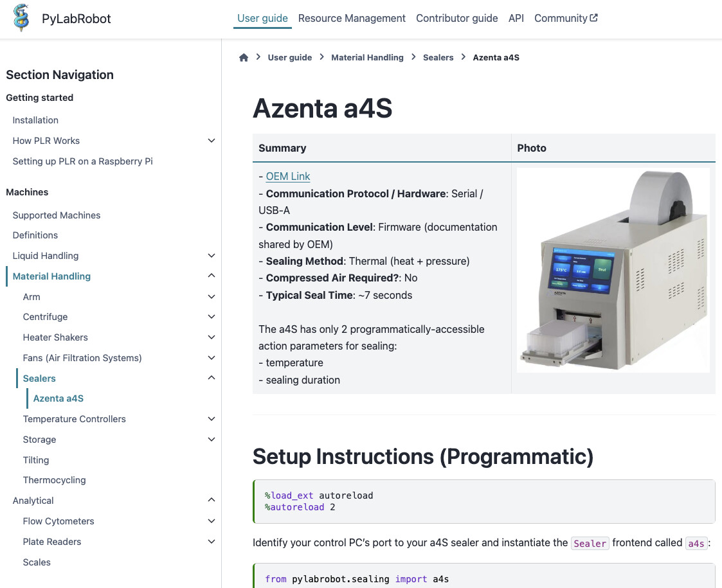
Task: Expand the Centrifuge submenu chevron
Action: [x=212, y=317]
